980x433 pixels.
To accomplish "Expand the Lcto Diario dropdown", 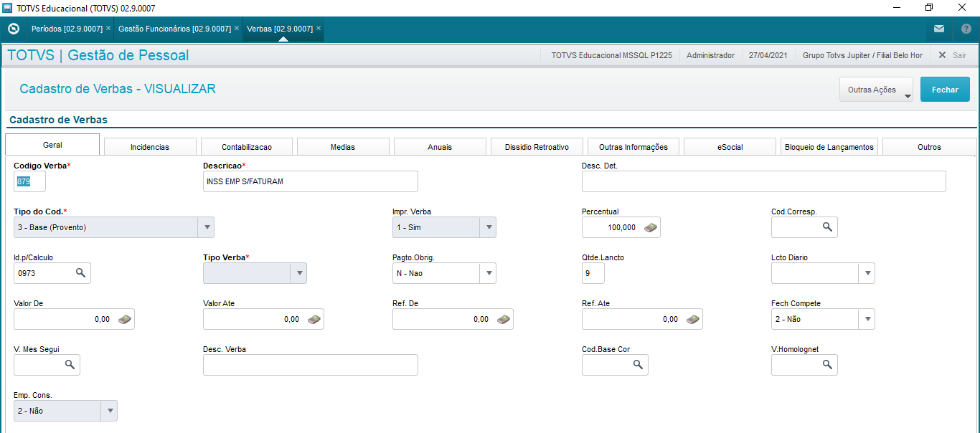I will click(867, 273).
